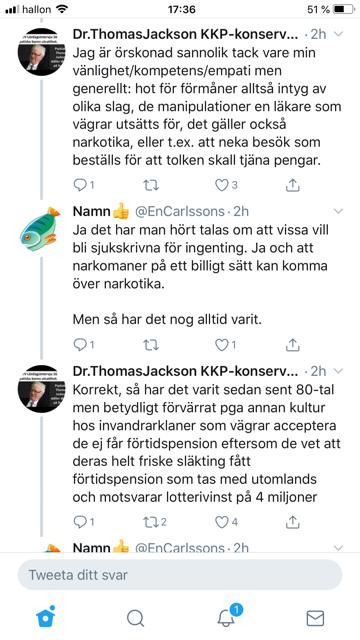This screenshot has width=360, height=640.
Task: Go to the Home tab
Action: click(45, 617)
